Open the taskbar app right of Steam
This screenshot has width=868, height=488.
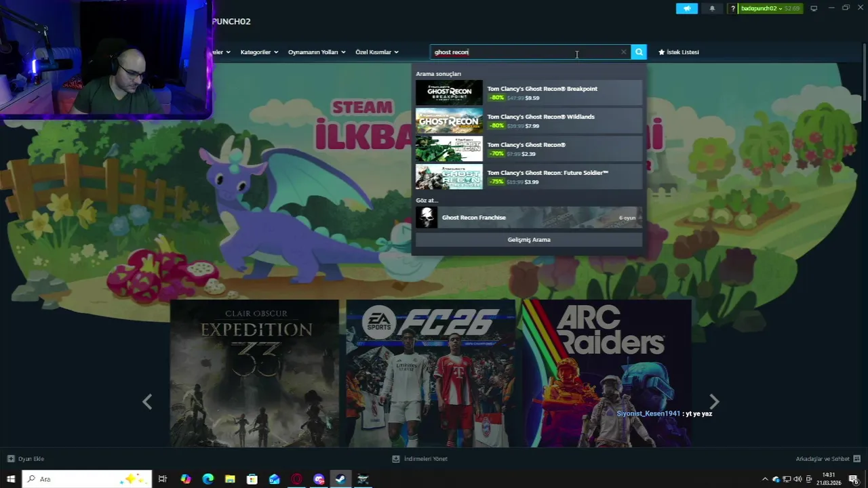pyautogui.click(x=363, y=479)
